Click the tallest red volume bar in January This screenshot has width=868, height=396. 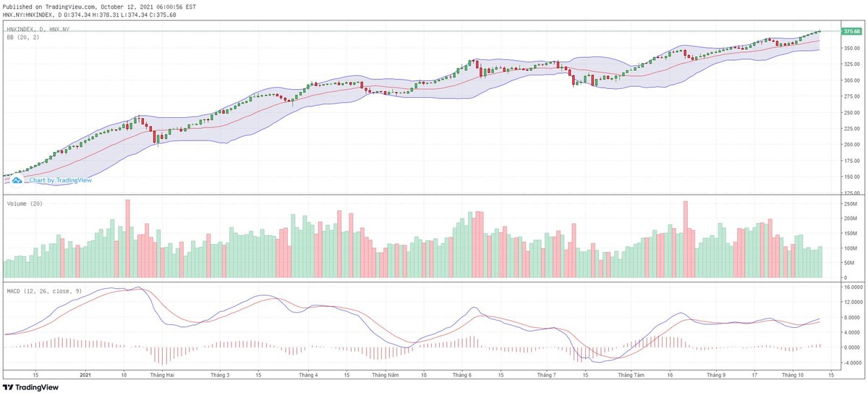click(127, 239)
